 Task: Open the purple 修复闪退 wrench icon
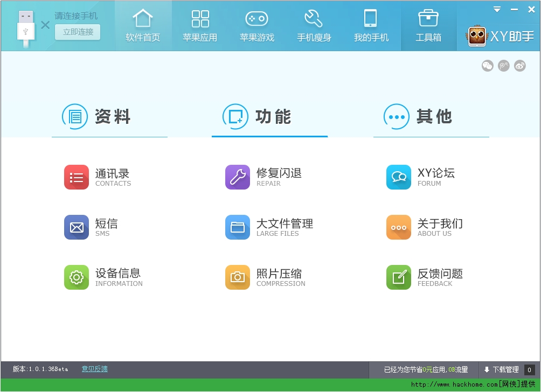238,177
